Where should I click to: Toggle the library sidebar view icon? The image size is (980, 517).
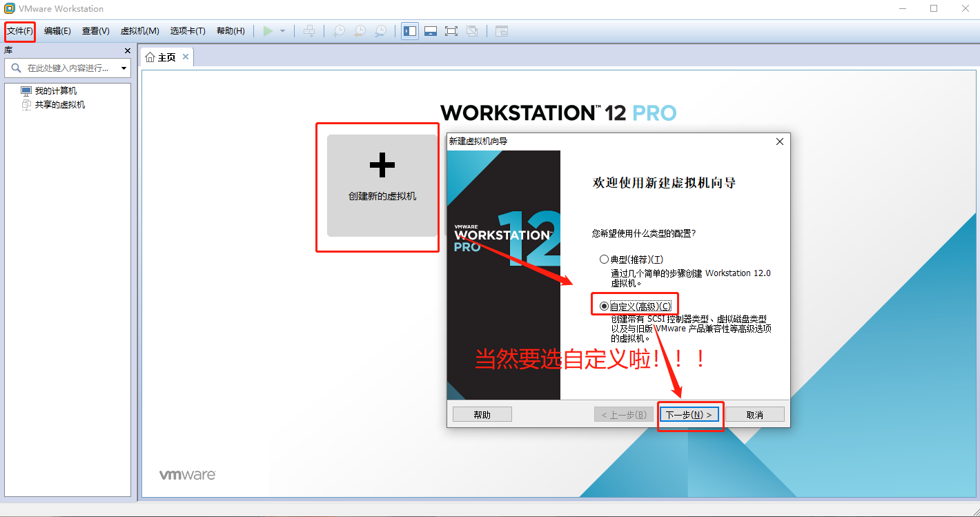click(410, 31)
